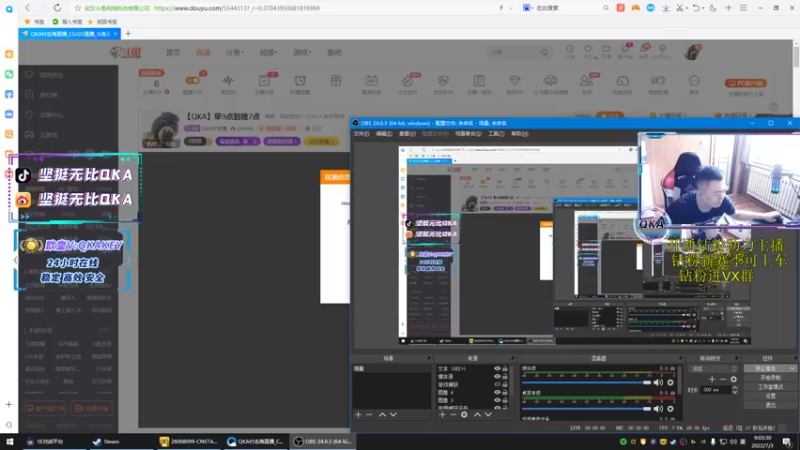800x450 pixels.
Task: Open Douyu user avatar at top right
Action: [x=693, y=52]
